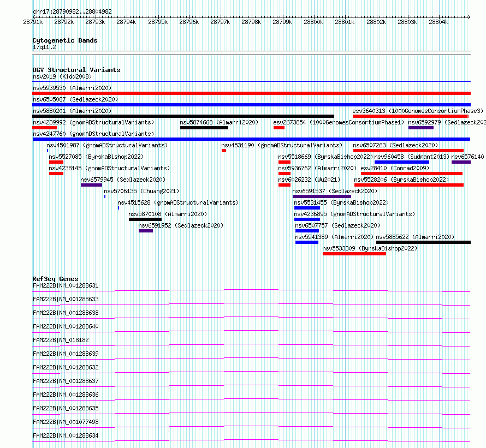The image size is (486, 448).
Task: Open transcript FAM222B|NM_001288634
Action: coord(66,435)
